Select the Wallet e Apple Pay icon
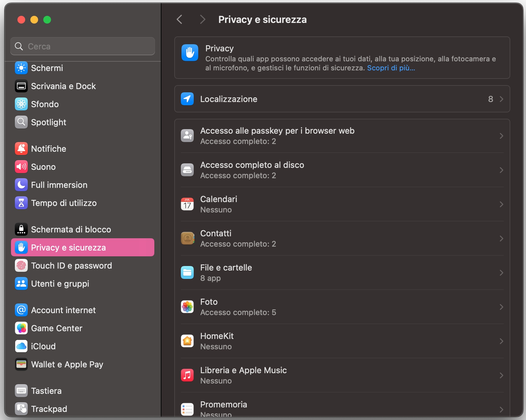 21,364
